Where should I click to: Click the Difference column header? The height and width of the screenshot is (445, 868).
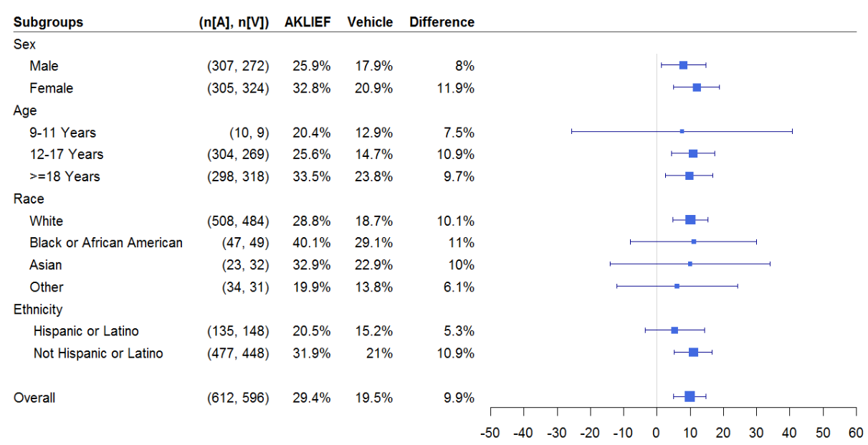coord(442,22)
